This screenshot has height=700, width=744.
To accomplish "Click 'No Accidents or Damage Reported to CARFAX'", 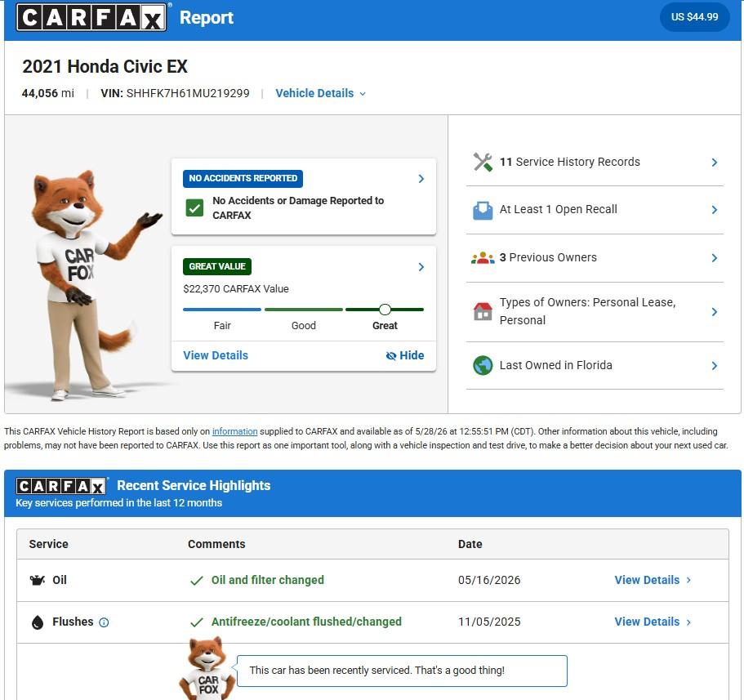I will [x=298, y=207].
